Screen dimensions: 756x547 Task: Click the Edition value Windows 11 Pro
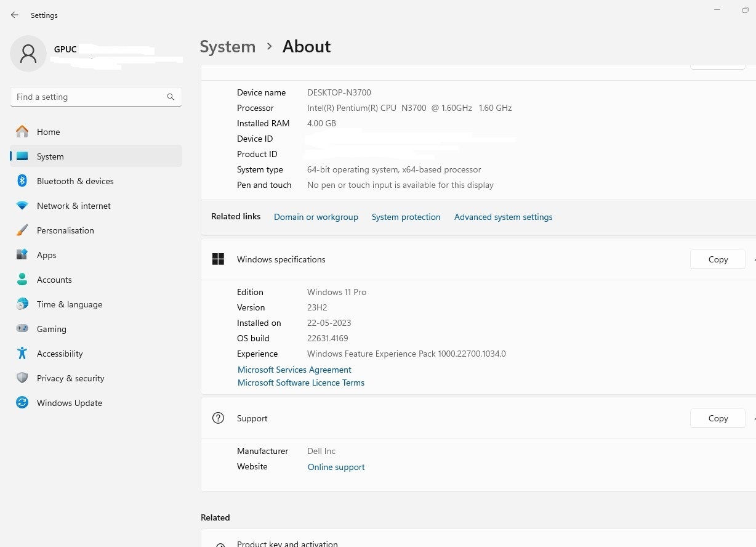pos(337,292)
